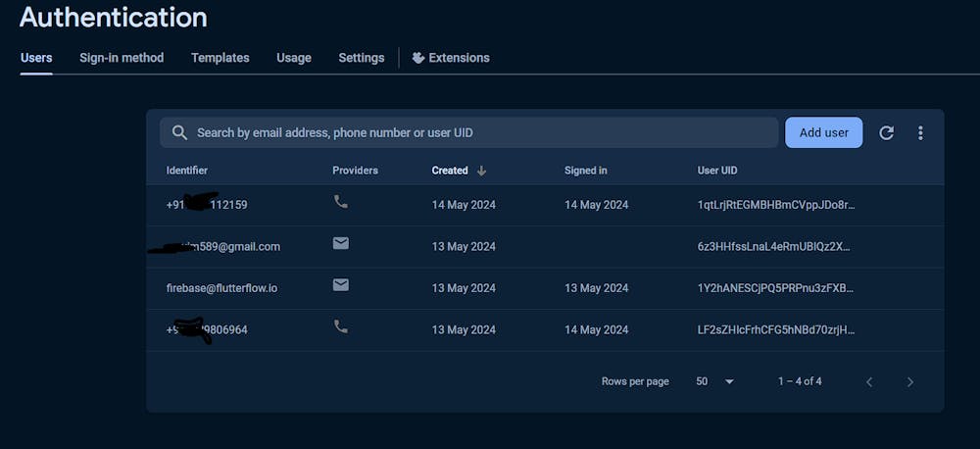980x449 pixels.
Task: Select the firebase@flutterflow.io user row
Action: [x=222, y=288]
